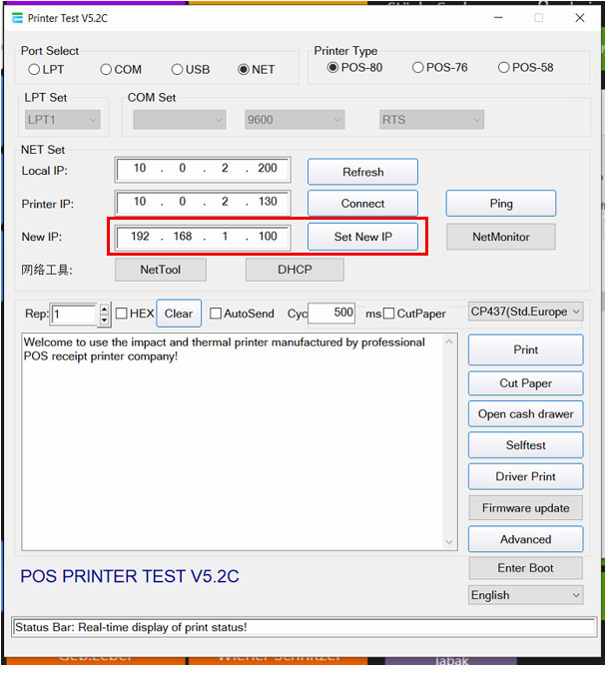Run the printer Selftest

click(525, 445)
